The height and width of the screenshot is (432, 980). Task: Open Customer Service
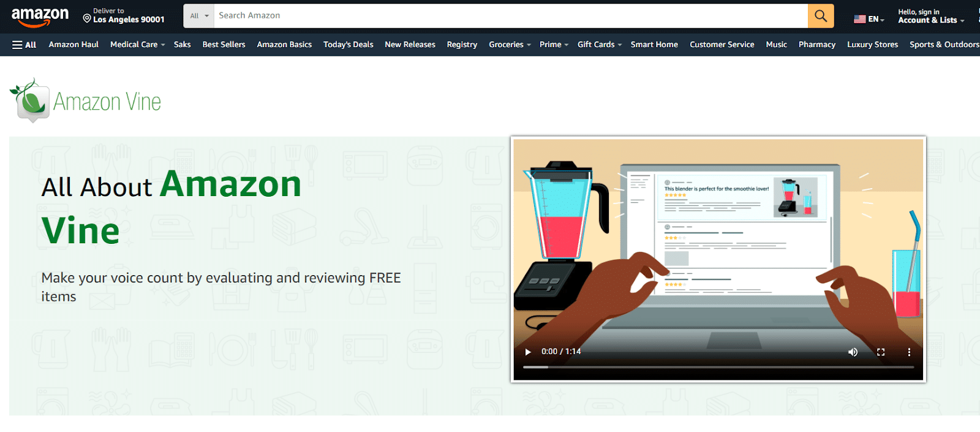click(722, 45)
